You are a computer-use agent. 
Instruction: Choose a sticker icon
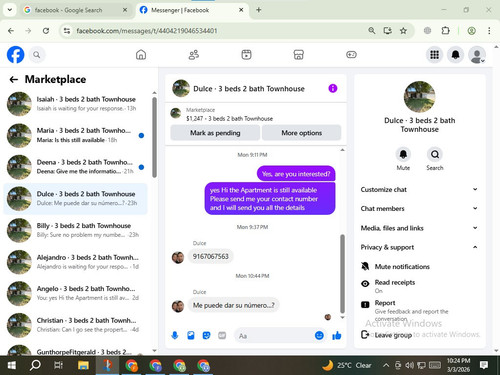pos(206,335)
